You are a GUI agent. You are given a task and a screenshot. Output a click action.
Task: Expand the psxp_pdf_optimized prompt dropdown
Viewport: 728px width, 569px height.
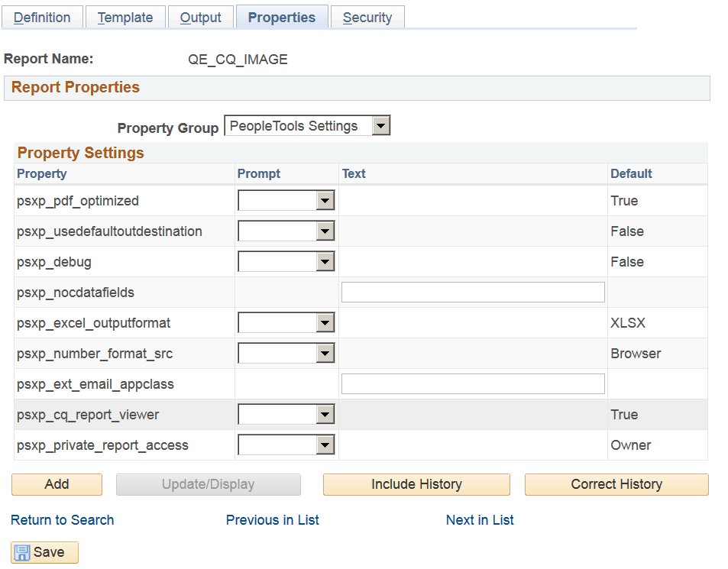286,201
